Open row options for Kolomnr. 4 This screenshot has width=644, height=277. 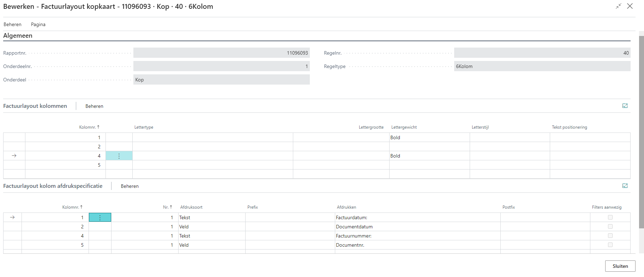coord(119,156)
